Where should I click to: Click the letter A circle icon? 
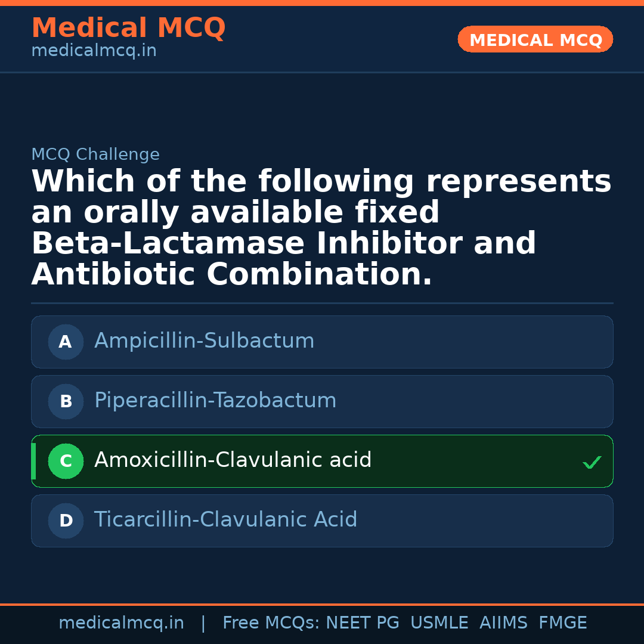[66, 342]
